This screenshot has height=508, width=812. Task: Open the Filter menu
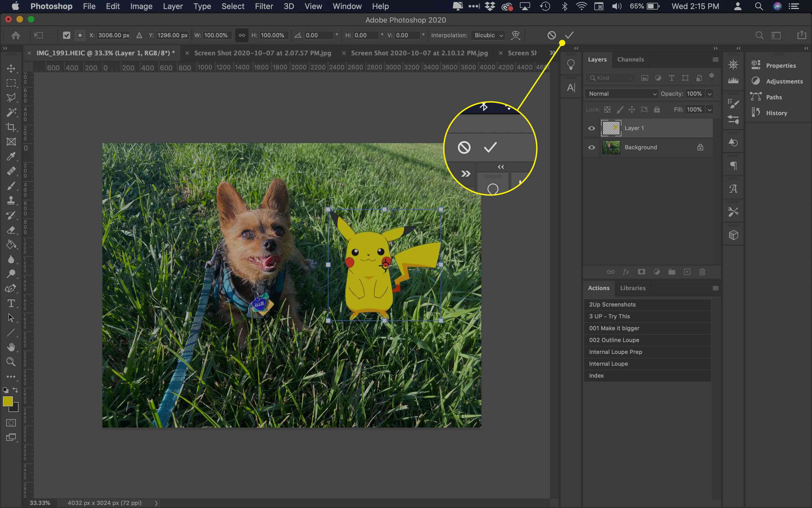264,6
